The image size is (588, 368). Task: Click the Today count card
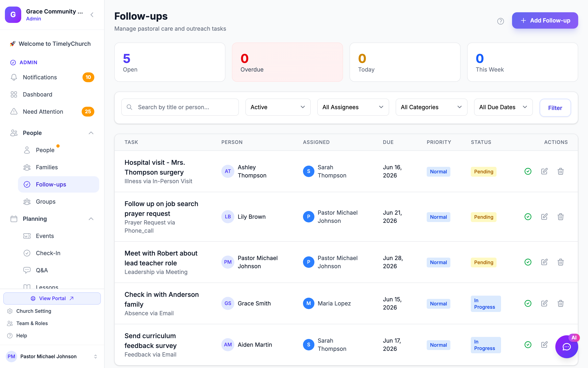(405, 62)
